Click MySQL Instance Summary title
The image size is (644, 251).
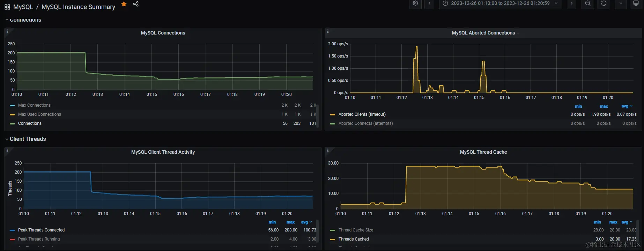78,7
